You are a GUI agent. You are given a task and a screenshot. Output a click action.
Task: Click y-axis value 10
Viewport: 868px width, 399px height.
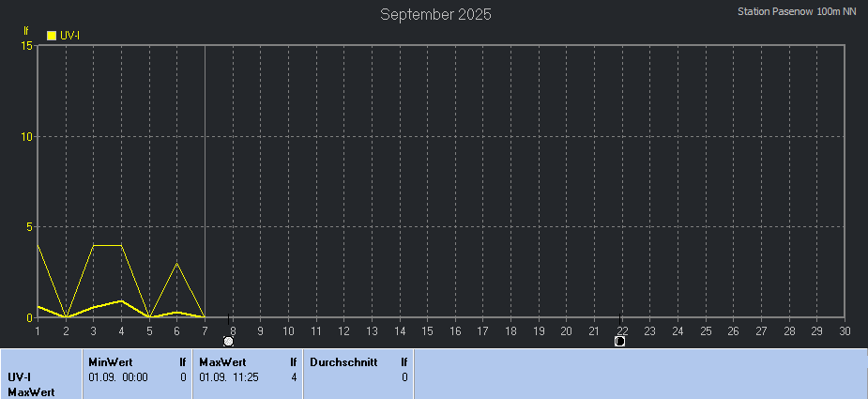click(27, 136)
